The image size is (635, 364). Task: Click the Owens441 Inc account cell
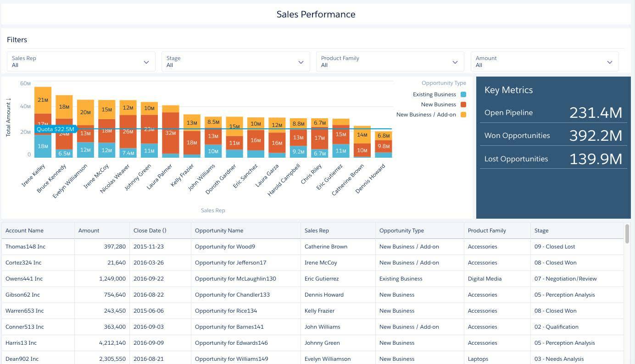[x=38, y=279]
